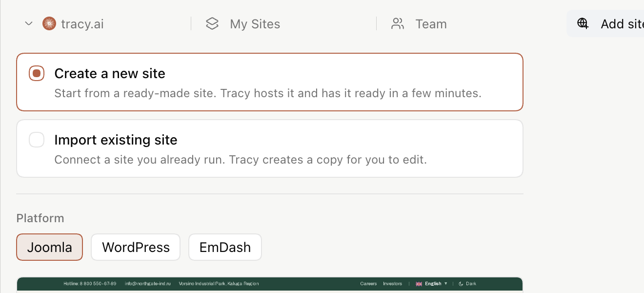Choose the Joomla platform
The width and height of the screenshot is (644, 293).
[x=50, y=247]
